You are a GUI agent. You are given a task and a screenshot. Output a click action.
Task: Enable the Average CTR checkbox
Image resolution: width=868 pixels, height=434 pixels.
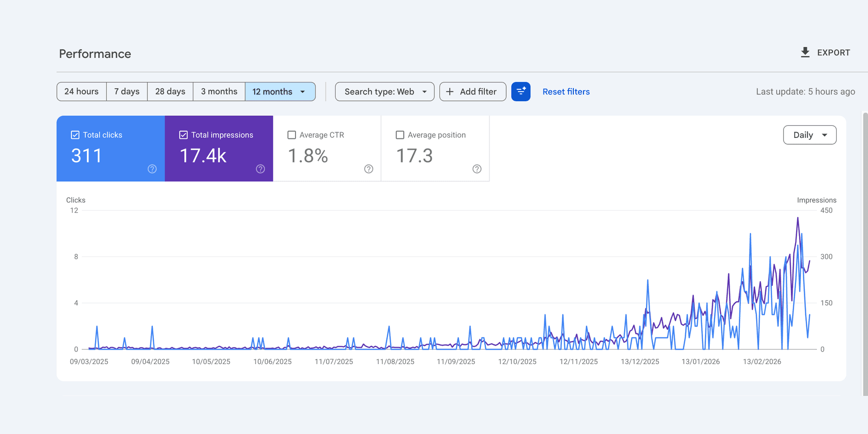[292, 135]
